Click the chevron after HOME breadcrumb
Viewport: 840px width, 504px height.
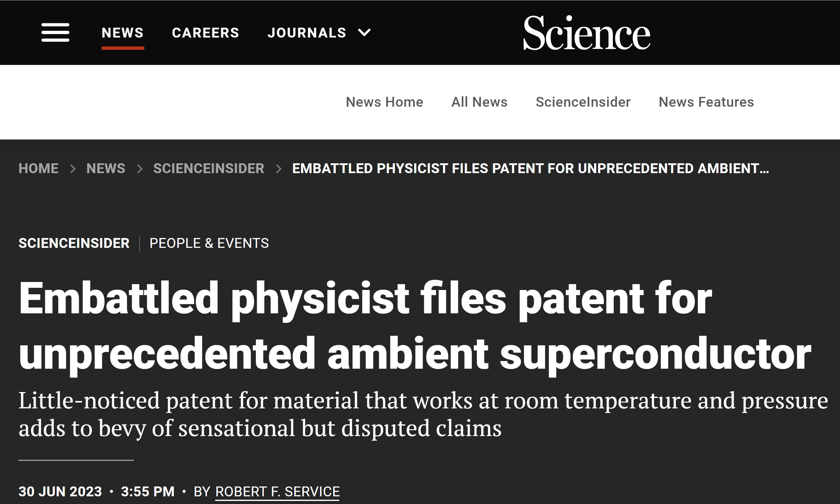[73, 169]
